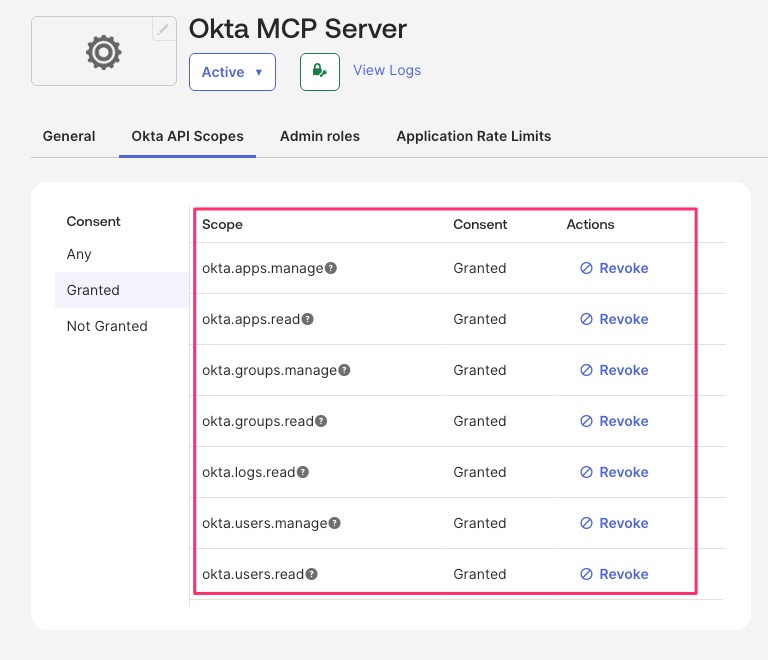Click help icon next to okta.groups.manage
Image resolution: width=768 pixels, height=660 pixels.
344,370
